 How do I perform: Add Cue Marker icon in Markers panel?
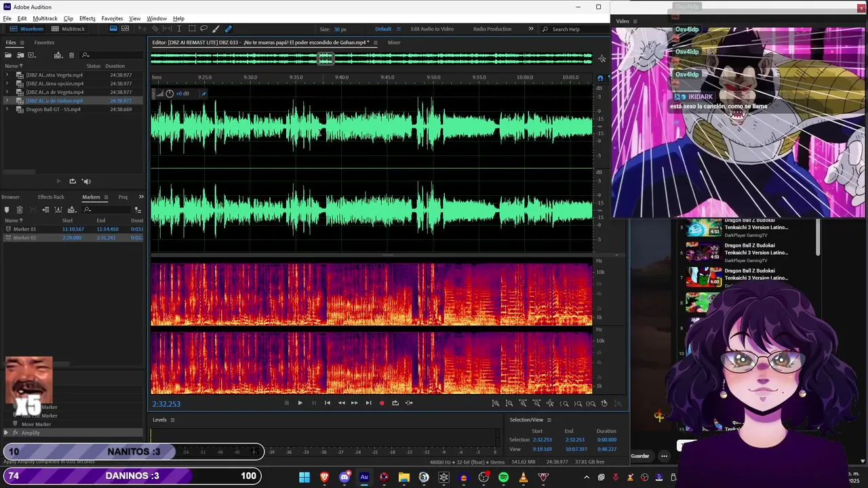(7, 210)
